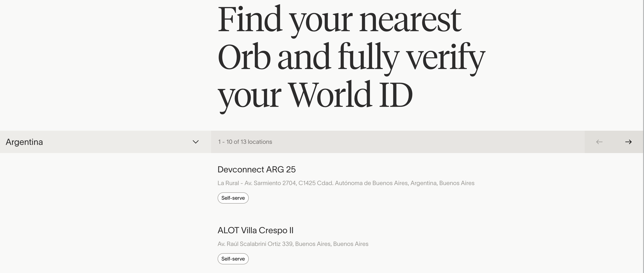Click Self-serve tag under Devconnect ARG 25
Viewport: 644px width, 273px height.
pyautogui.click(x=233, y=198)
